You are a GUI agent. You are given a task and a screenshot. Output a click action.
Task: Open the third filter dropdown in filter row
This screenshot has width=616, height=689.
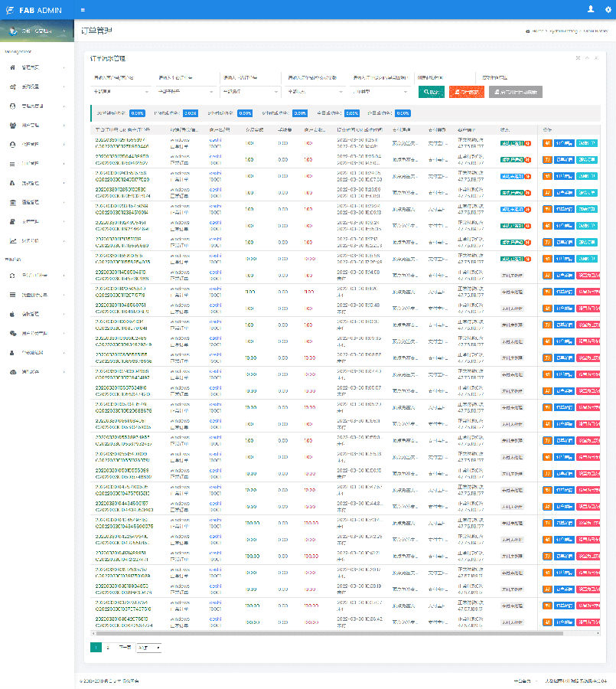[x=249, y=91]
